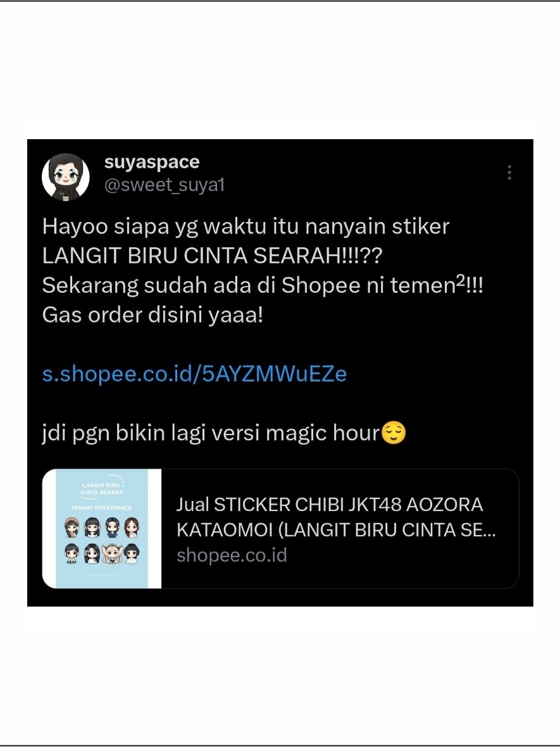The height and width of the screenshot is (747, 560).
Task: Click suyaspace's chibi profile avatar
Action: coord(66,176)
